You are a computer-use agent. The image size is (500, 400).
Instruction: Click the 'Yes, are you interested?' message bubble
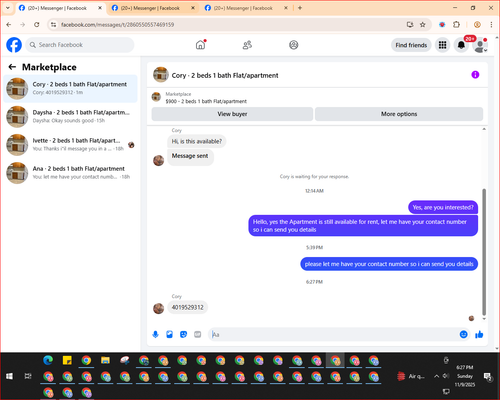click(x=443, y=207)
